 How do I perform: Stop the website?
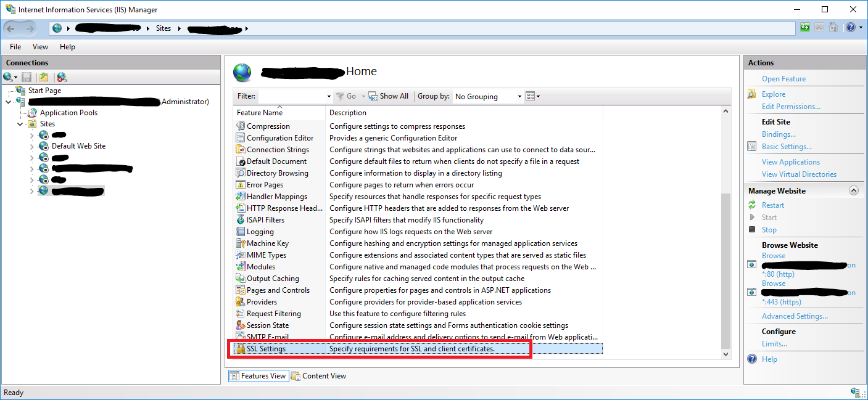[769, 230]
